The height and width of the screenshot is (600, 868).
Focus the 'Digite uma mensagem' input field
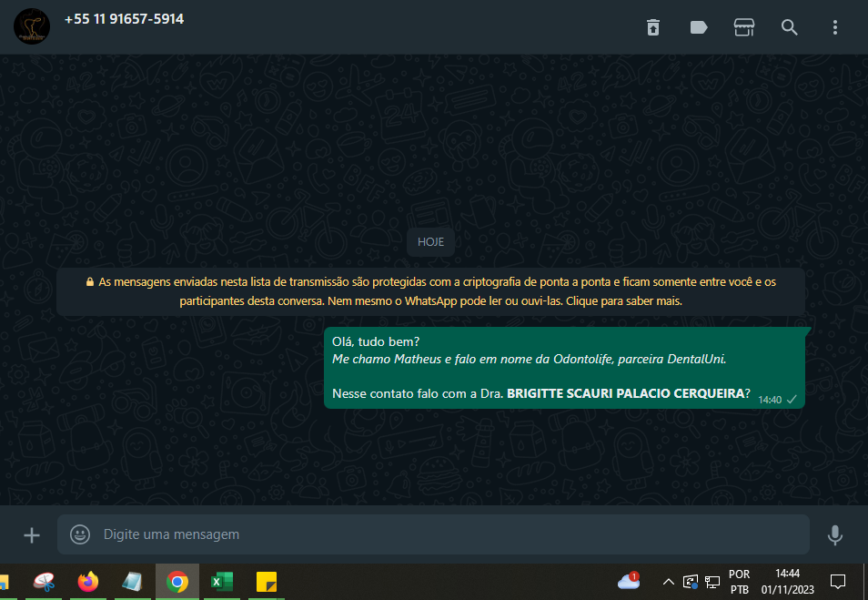(433, 534)
